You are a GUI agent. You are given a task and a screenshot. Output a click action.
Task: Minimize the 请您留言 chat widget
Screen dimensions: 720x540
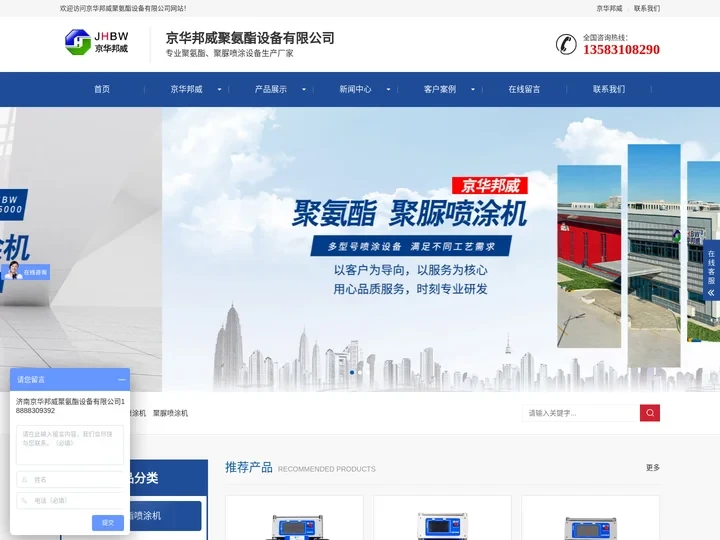pos(122,380)
